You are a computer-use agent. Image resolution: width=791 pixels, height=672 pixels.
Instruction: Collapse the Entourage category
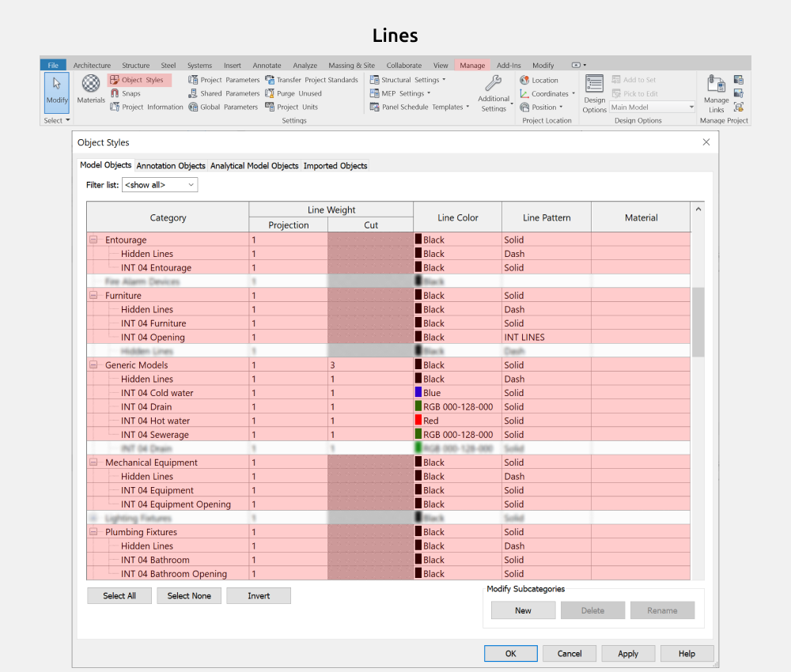pyautogui.click(x=93, y=240)
